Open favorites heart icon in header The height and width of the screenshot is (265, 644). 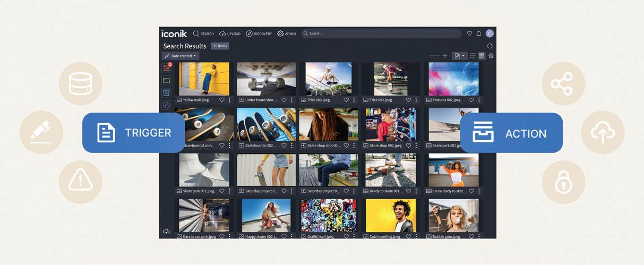469,33
